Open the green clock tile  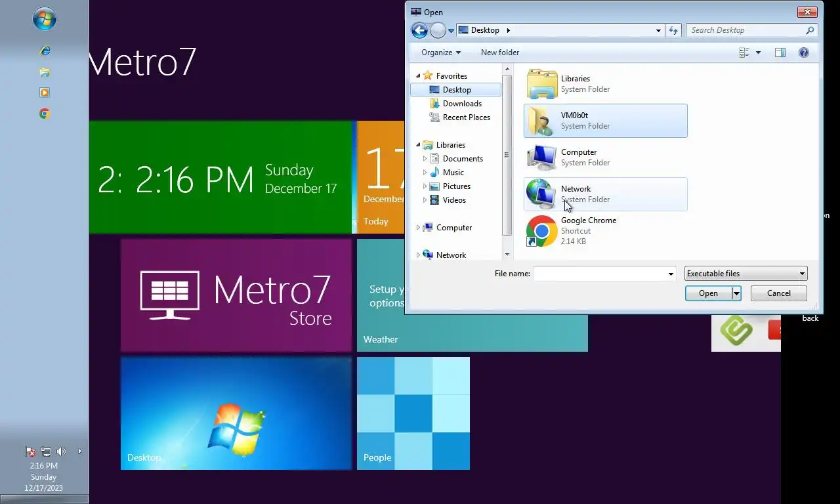[220, 177]
